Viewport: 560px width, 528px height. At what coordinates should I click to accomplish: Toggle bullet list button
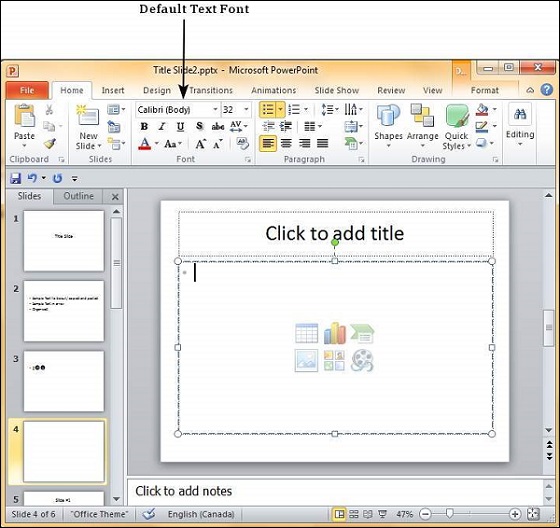pyautogui.click(x=268, y=109)
